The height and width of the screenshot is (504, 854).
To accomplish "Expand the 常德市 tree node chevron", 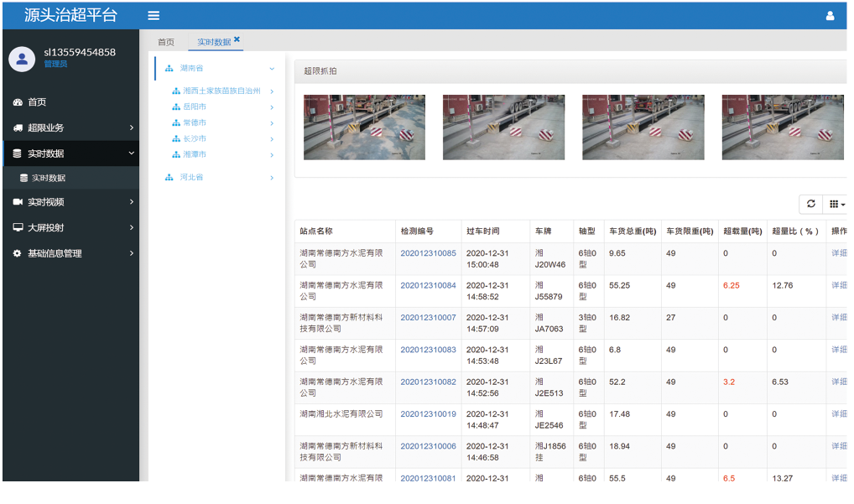I will coord(272,123).
